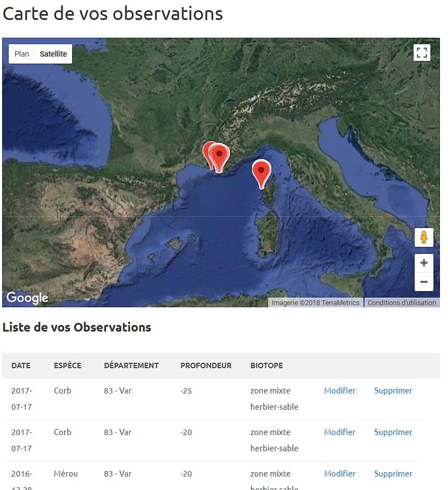The height and width of the screenshot is (490, 448).
Task: Click Modifier for the Corb -20 observation
Action: (340, 432)
